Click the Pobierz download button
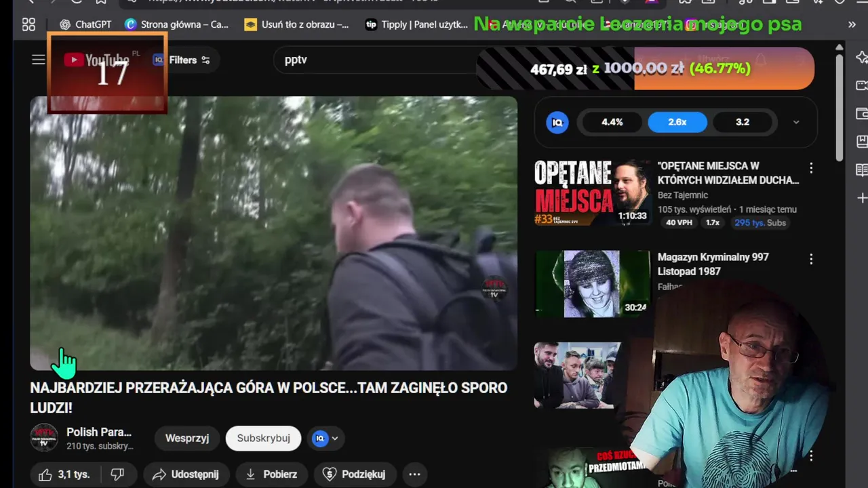Viewport: 868px width, 488px height. tap(271, 474)
